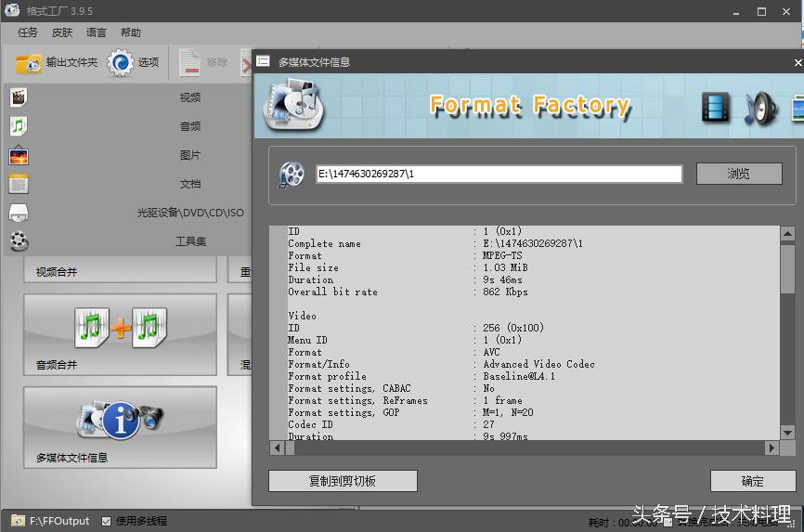The width and height of the screenshot is (804, 532).
Task: Click the film strip icon in banner
Action: (716, 107)
